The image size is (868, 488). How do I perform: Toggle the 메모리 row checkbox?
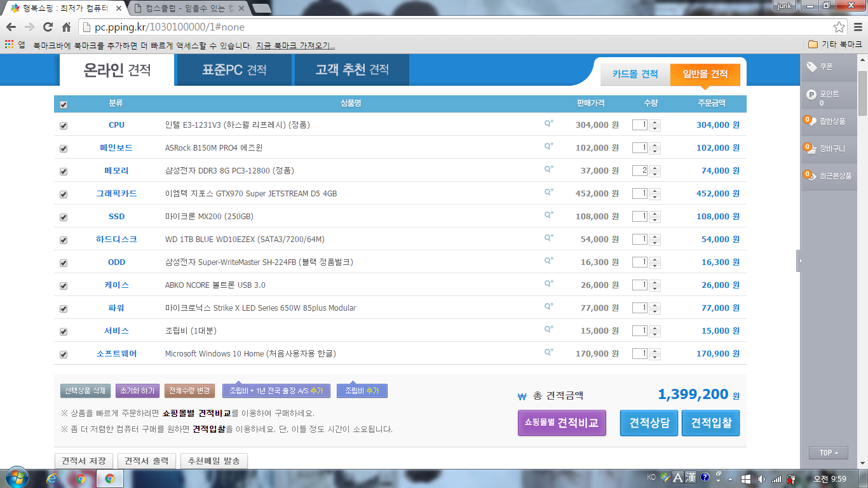pos(63,172)
